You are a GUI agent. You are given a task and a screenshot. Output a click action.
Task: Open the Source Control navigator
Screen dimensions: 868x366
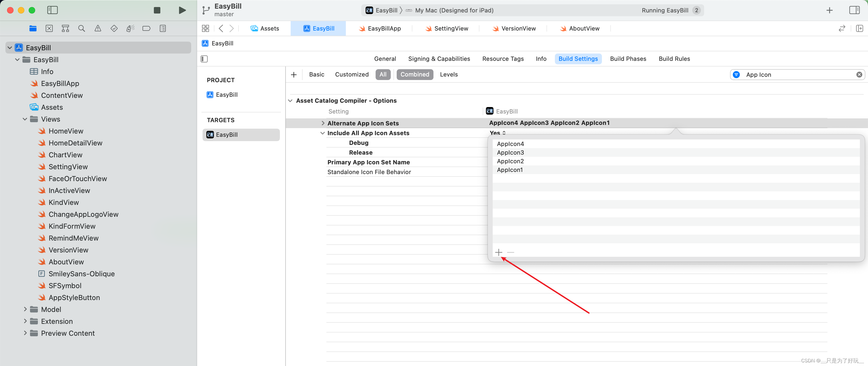[x=49, y=28]
